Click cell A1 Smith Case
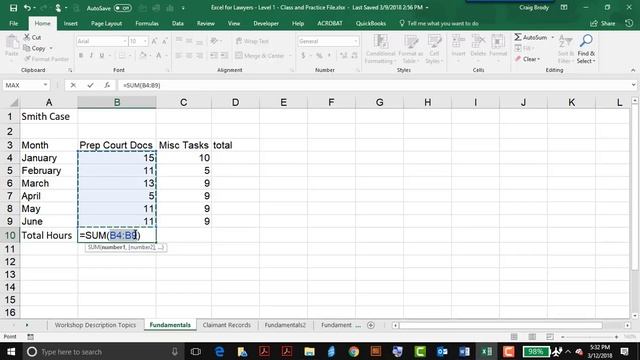The image size is (640, 360). tap(49, 117)
